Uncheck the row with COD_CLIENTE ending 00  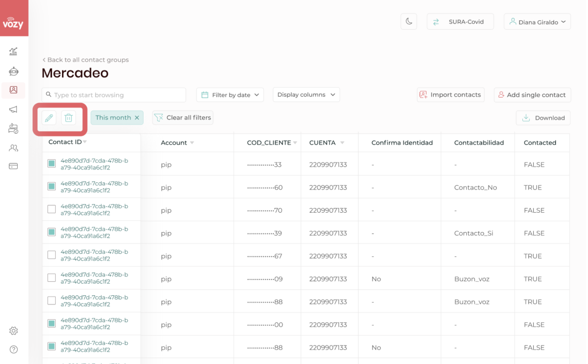(52, 323)
